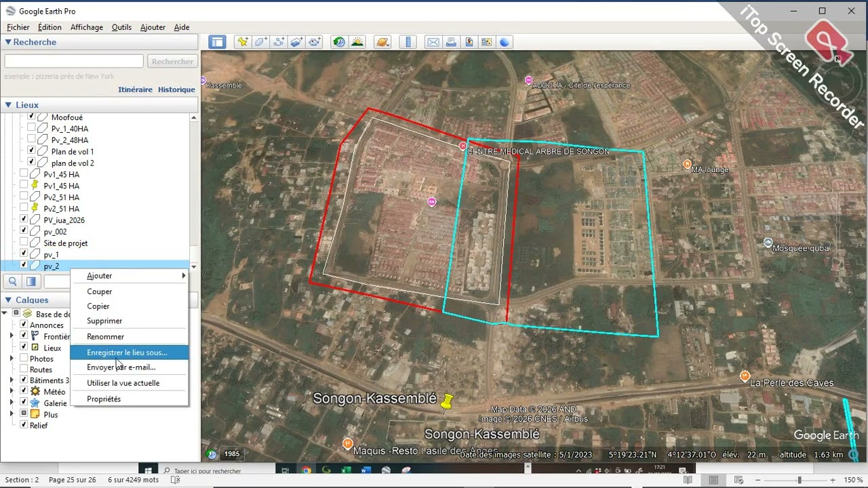The width and height of the screenshot is (868, 488).
Task: Add a placemark with the yellow pin tool
Action: 242,42
